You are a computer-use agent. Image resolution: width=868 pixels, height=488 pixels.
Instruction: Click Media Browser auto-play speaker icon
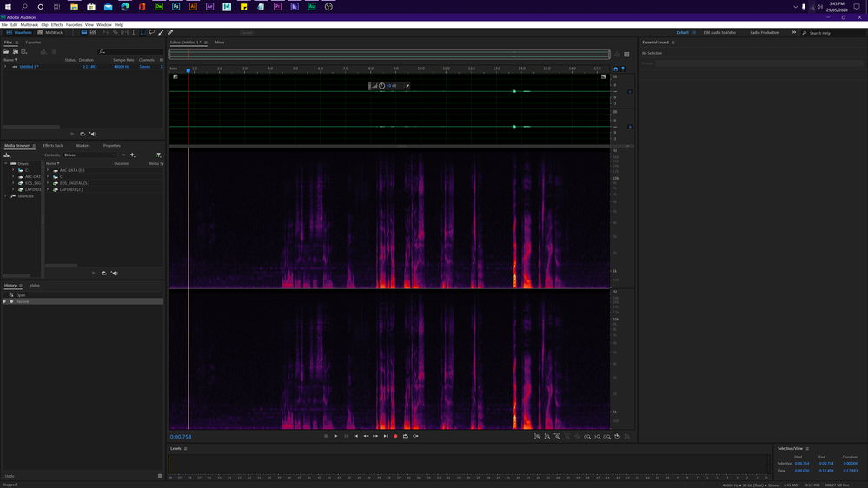click(x=114, y=273)
